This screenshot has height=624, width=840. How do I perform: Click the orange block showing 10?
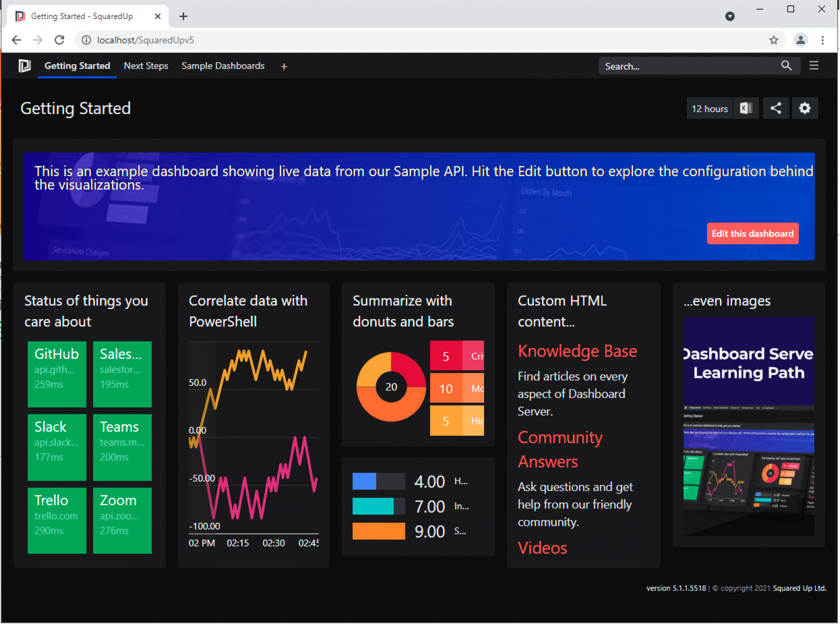point(457,389)
